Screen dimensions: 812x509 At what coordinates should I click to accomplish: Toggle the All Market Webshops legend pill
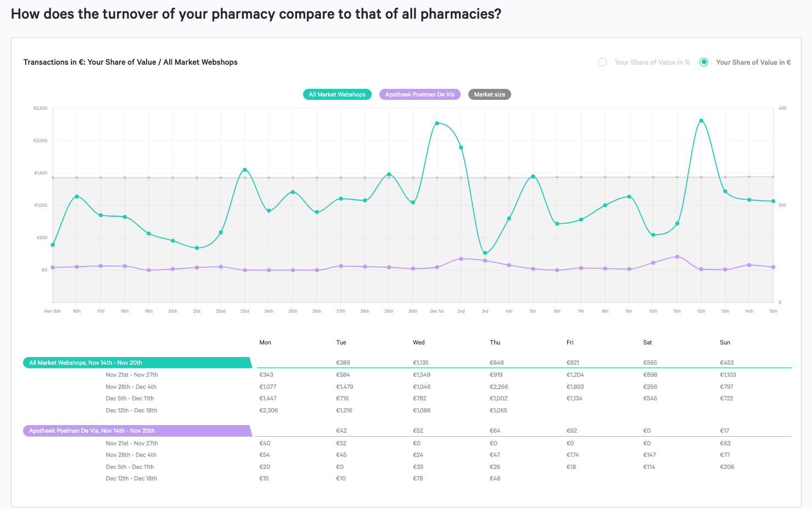(337, 94)
